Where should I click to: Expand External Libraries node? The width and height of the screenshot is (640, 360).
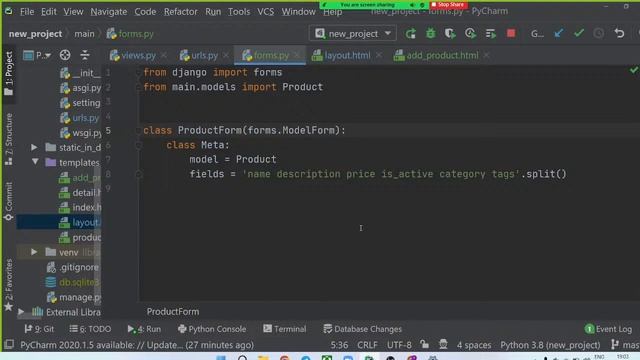coord(21,312)
